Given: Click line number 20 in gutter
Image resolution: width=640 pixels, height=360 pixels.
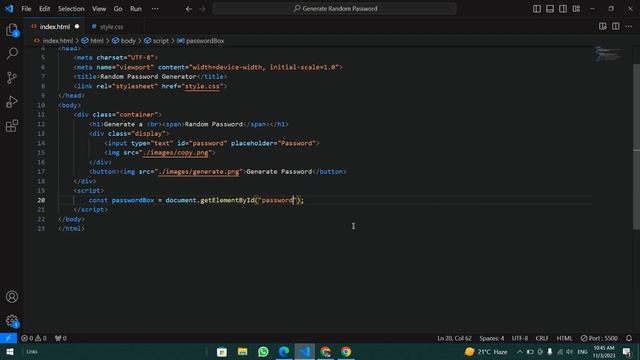Looking at the screenshot, I should pyautogui.click(x=41, y=200).
